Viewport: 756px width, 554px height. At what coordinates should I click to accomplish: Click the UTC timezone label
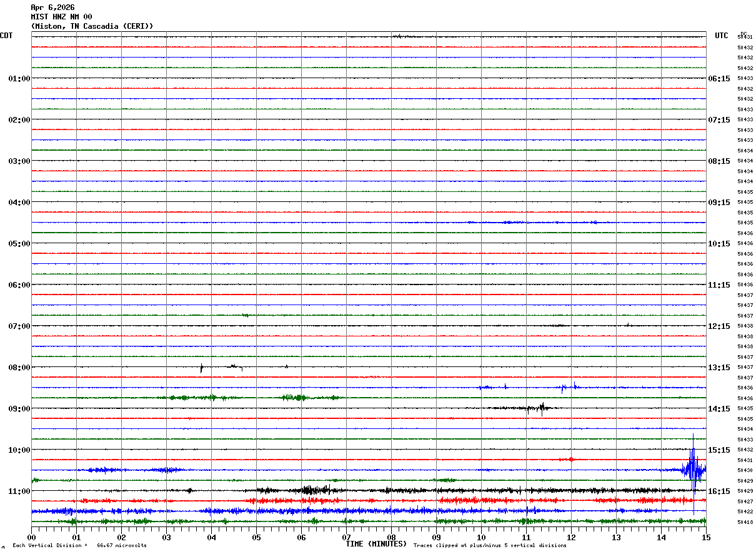pyautogui.click(x=722, y=36)
